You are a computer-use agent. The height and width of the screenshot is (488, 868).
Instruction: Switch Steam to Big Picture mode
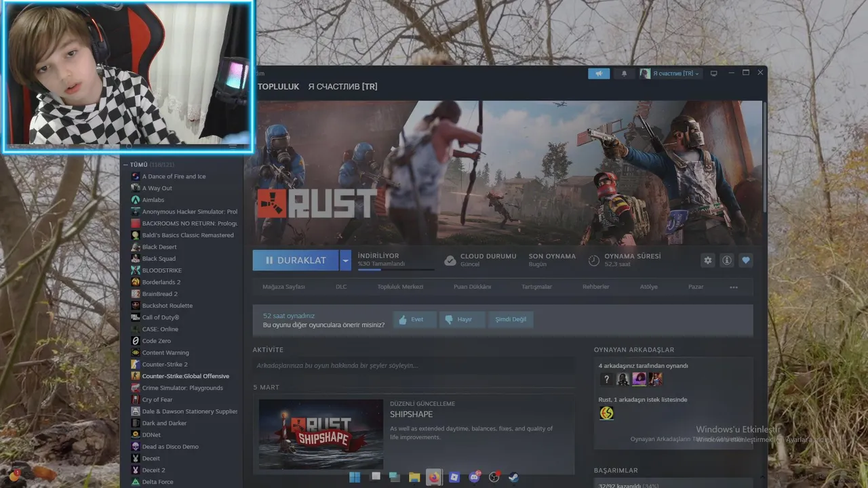coord(713,73)
